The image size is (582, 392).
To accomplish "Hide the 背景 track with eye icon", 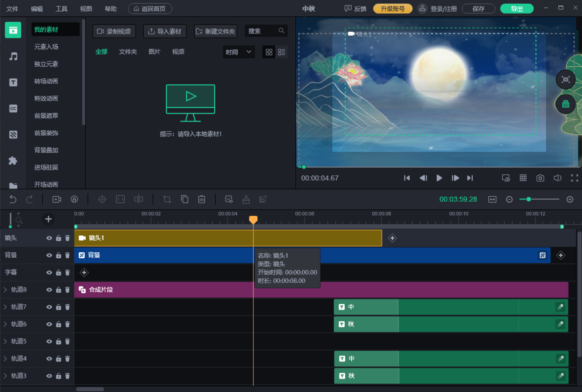I will pyautogui.click(x=49, y=255).
